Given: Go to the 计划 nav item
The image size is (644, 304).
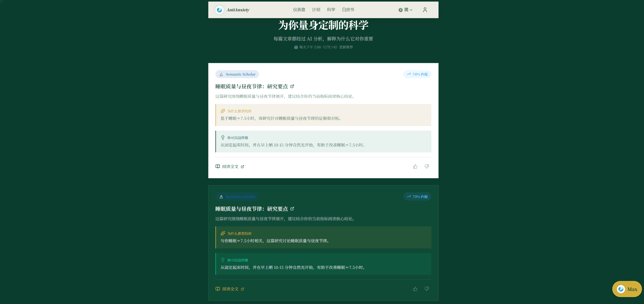Looking at the screenshot, I should [316, 10].
